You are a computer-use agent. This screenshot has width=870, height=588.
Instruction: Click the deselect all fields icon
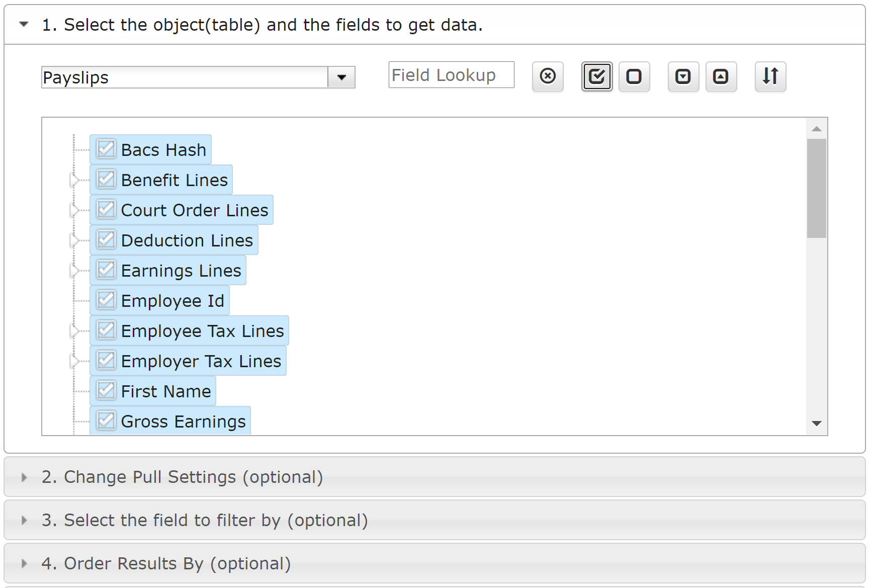(x=634, y=76)
